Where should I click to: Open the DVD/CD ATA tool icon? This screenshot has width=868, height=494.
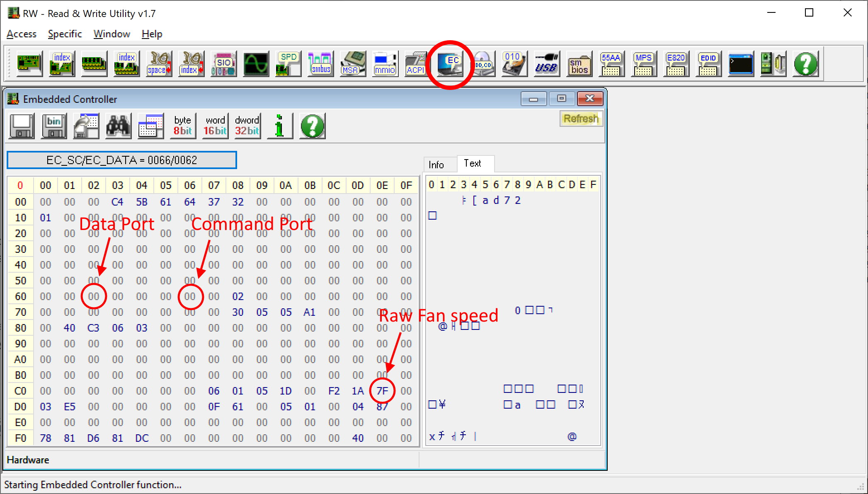coord(483,64)
